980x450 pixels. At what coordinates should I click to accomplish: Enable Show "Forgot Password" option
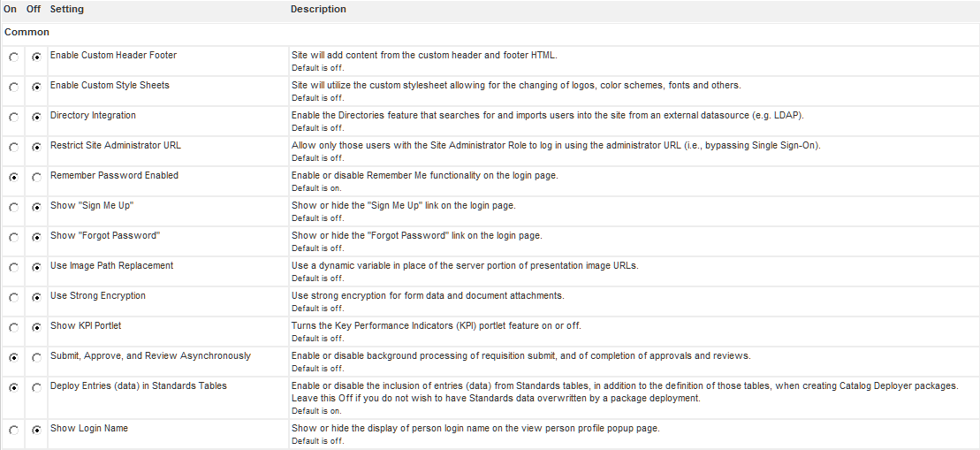point(12,238)
